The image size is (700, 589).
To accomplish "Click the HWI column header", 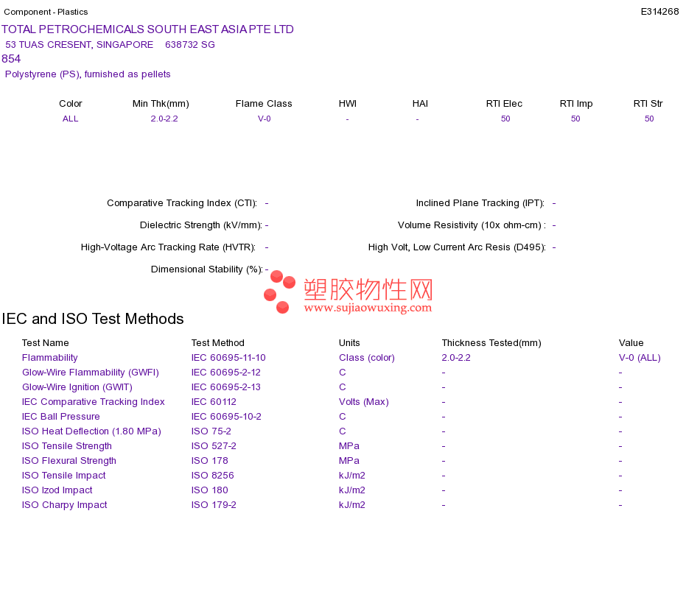I will click(x=348, y=104).
